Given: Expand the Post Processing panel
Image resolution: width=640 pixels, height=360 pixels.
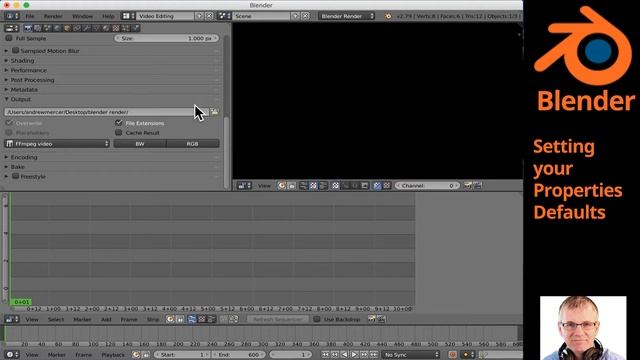Looking at the screenshot, I should 32,80.
